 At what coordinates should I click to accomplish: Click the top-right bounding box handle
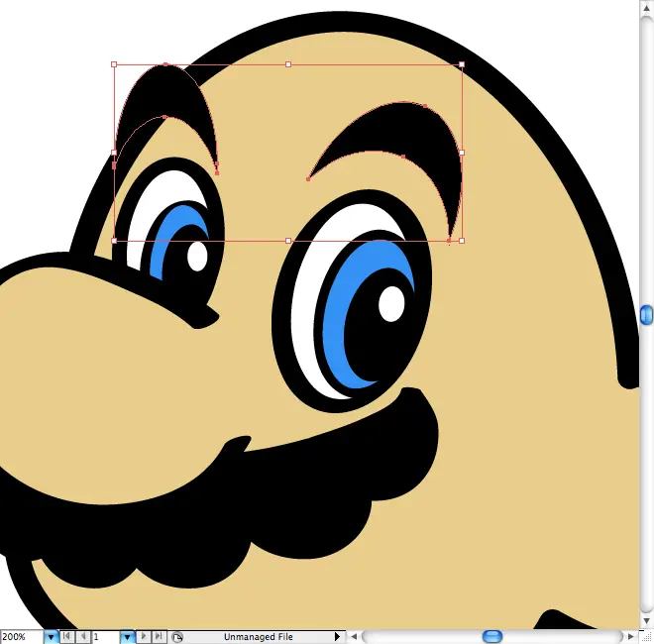[462, 64]
